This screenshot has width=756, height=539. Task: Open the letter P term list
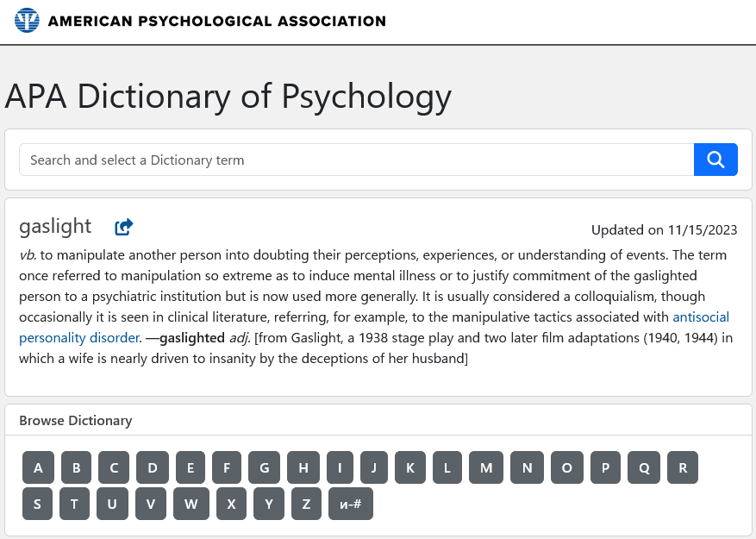[x=605, y=467]
